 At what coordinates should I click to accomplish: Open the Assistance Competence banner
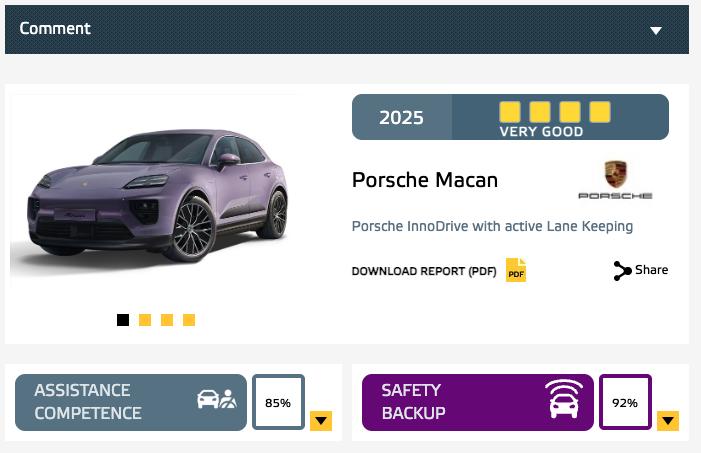(131, 402)
